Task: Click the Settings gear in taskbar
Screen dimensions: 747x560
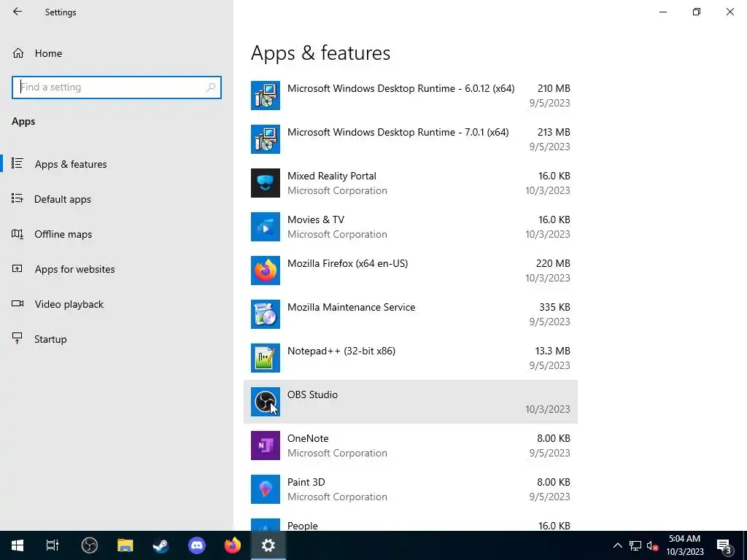Action: pos(268,545)
